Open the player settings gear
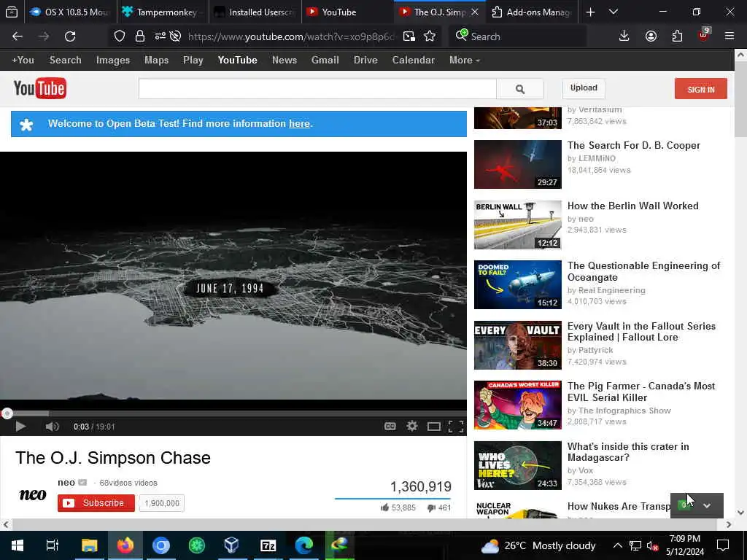Viewport: 747px width, 560px height. click(412, 426)
